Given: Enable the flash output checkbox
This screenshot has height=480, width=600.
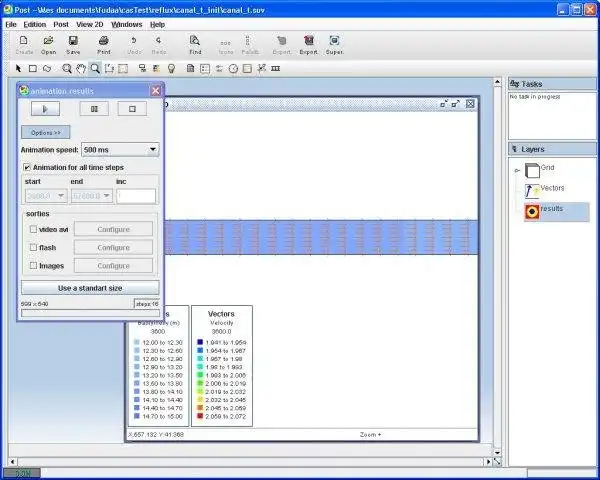Looking at the screenshot, I should (x=33, y=247).
